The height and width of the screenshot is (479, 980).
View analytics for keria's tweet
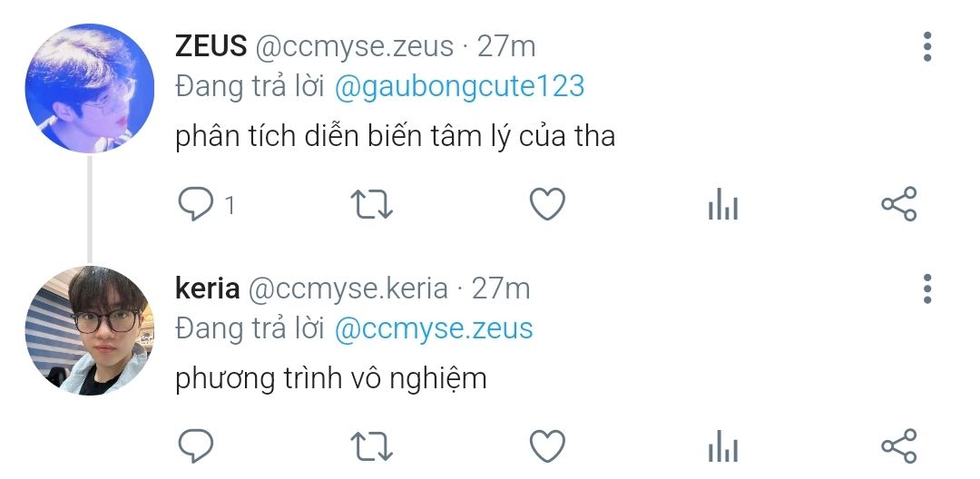point(723,447)
